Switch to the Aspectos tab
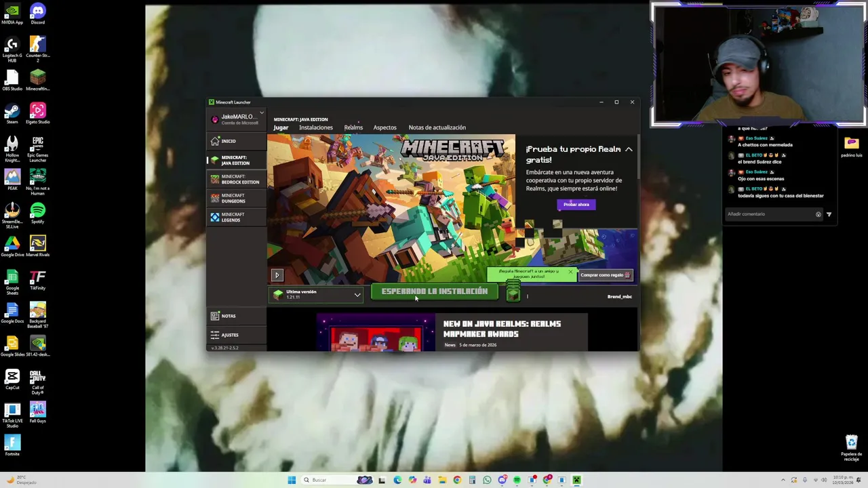868x488 pixels. point(384,127)
